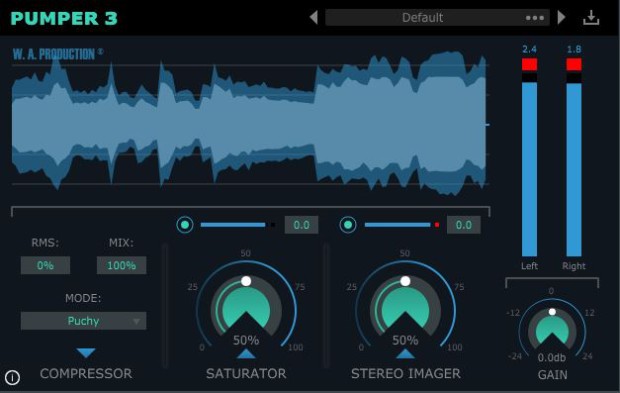The width and height of the screenshot is (620, 393).
Task: Open the MODE dropdown showing Puchy
Action: [83, 321]
